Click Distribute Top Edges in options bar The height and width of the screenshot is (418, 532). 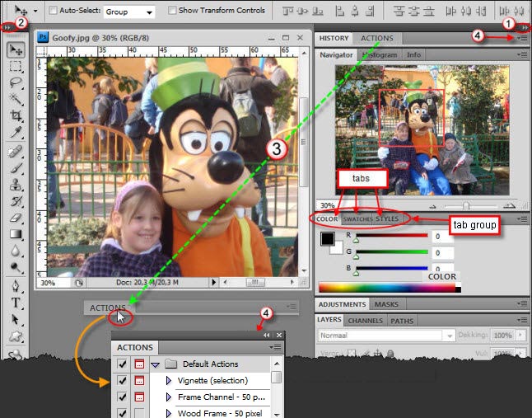coord(399,12)
